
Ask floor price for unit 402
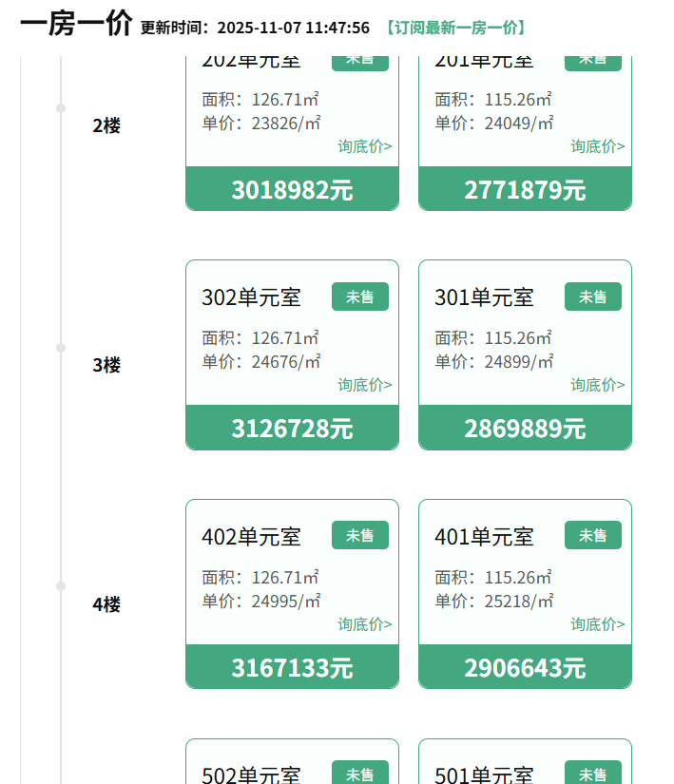tap(364, 624)
